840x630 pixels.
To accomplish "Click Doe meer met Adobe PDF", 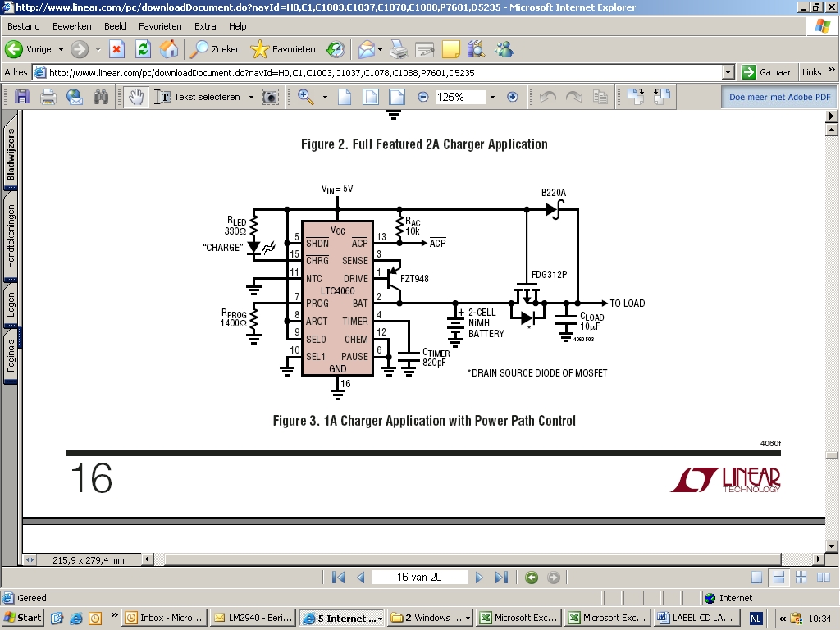I will coord(778,97).
